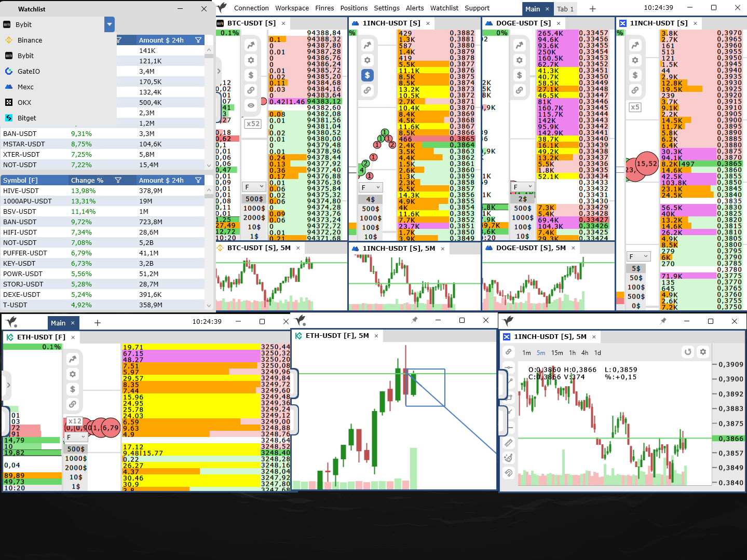The width and height of the screenshot is (747, 560).
Task: Open Workspace menu
Action: 292,8
